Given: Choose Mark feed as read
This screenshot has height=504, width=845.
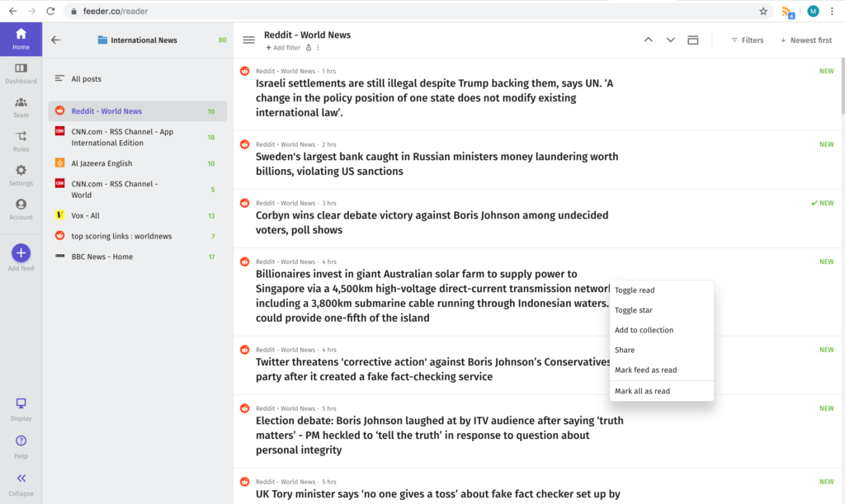Looking at the screenshot, I should (x=662, y=370).
